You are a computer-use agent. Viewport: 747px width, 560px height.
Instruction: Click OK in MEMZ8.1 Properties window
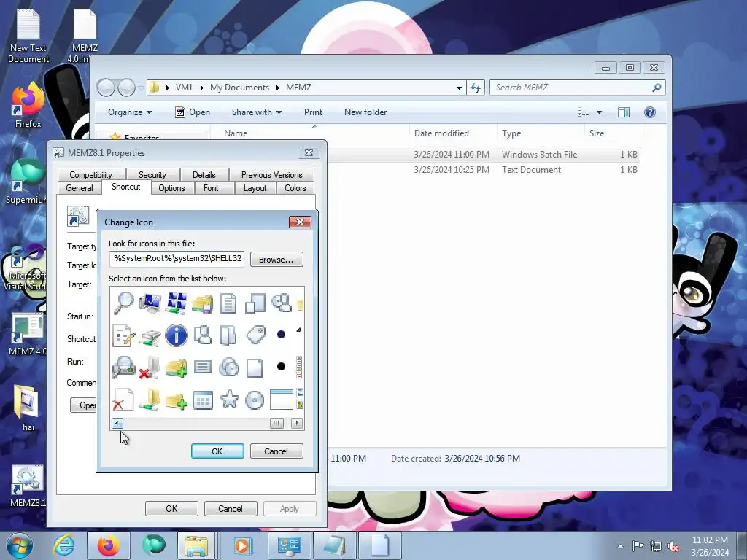pos(171,508)
